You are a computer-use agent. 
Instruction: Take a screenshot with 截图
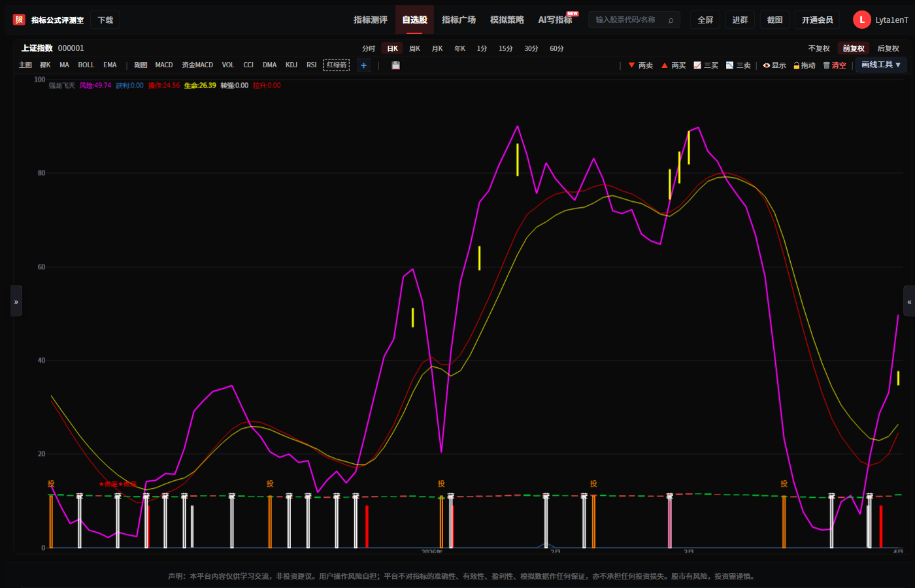(x=774, y=20)
